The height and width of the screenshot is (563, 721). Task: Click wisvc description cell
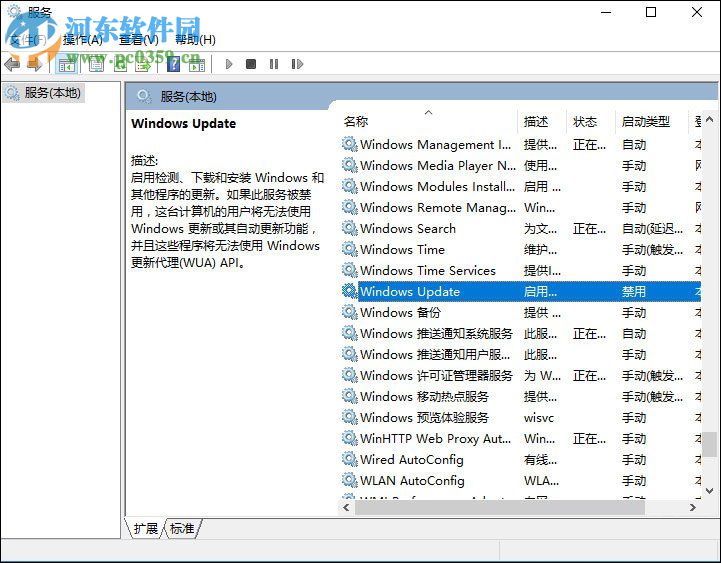click(539, 418)
